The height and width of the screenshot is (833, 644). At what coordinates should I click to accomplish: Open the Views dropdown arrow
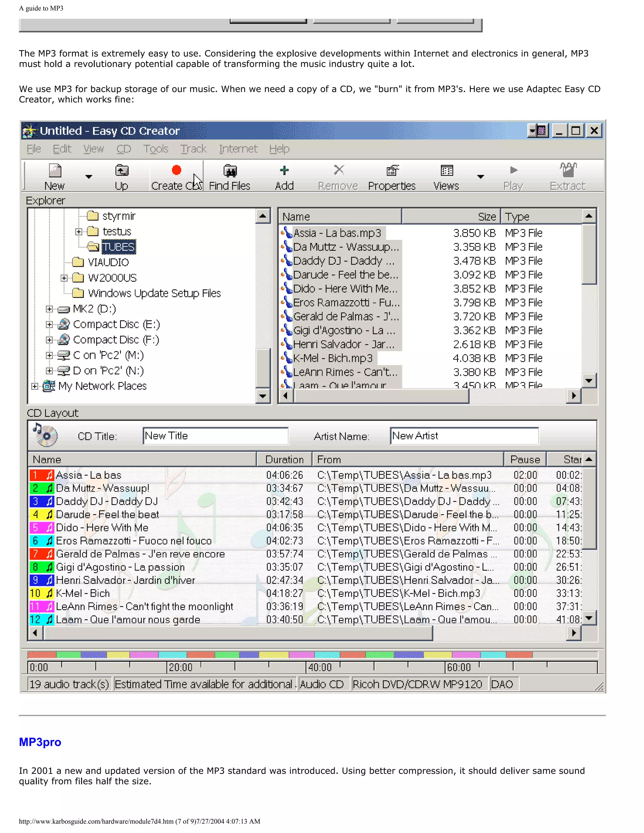click(481, 177)
